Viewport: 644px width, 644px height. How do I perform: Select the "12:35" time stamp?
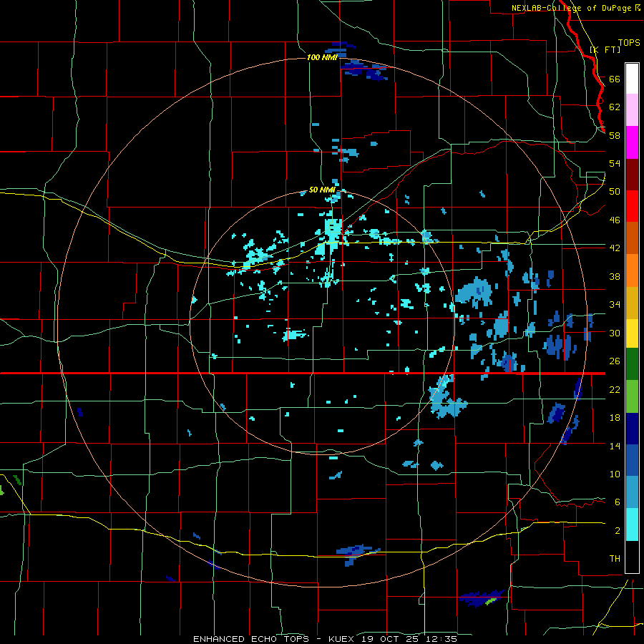[440, 639]
